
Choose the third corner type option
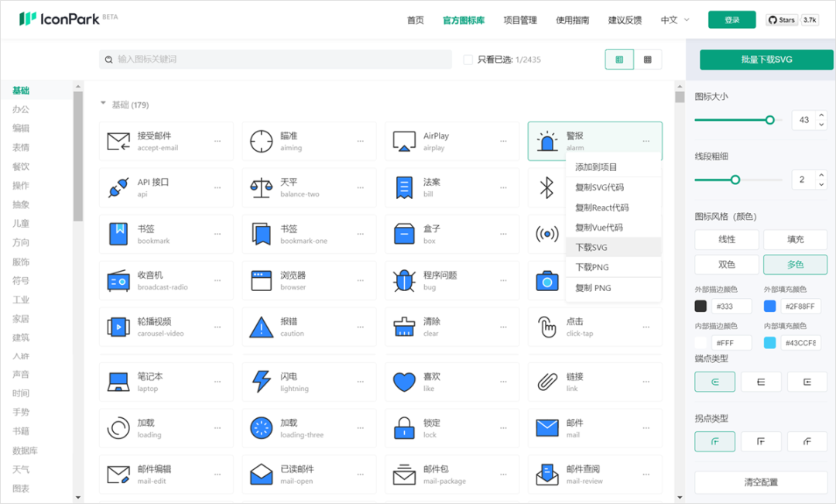coord(807,441)
